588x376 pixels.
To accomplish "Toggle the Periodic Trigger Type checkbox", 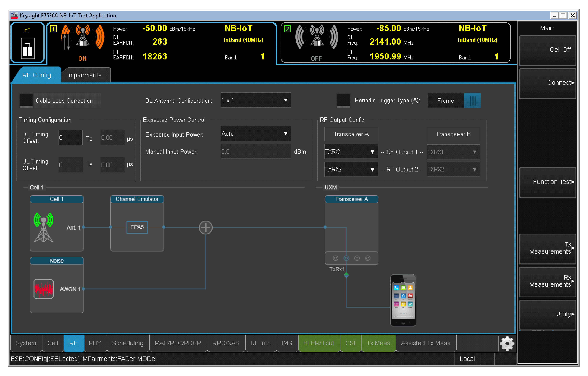I will click(x=343, y=100).
